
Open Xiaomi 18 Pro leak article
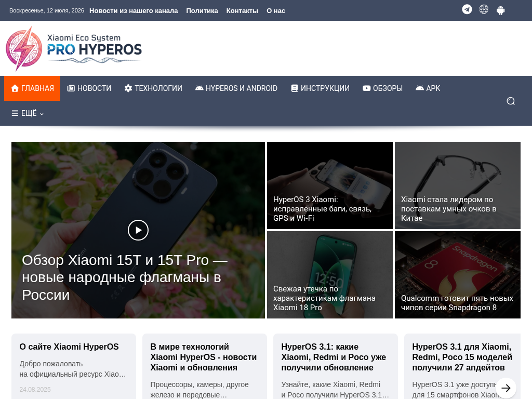pyautogui.click(x=324, y=298)
